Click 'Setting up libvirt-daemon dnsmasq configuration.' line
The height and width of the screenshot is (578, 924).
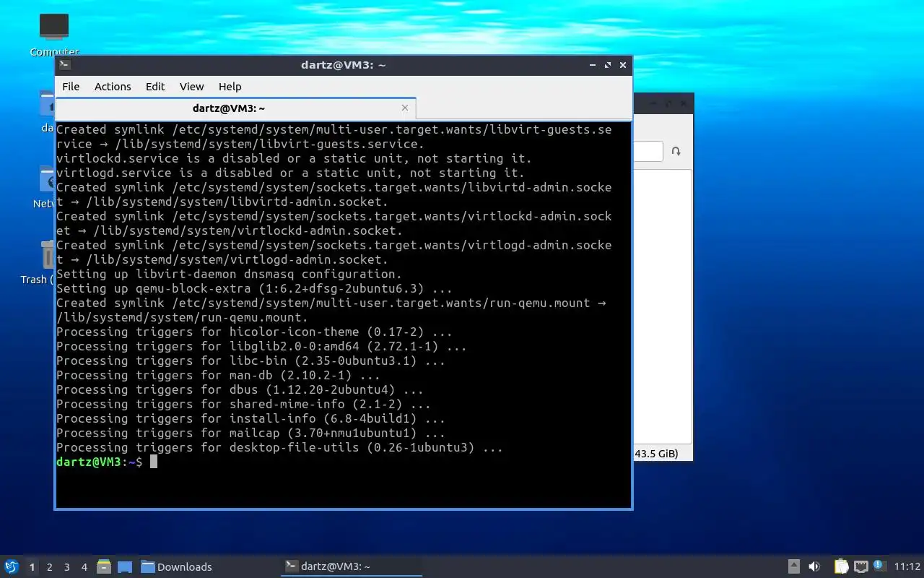tap(229, 274)
